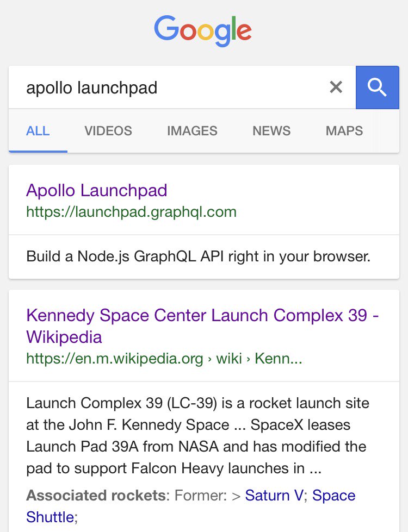
Task: Click the 'Associated rockets' label
Action: click(96, 496)
